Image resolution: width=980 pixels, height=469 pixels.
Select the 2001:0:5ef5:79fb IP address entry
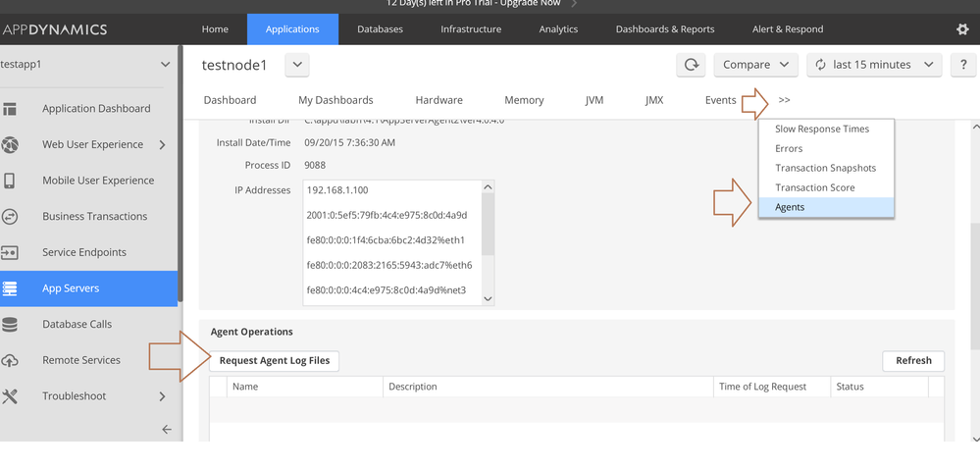tap(387, 215)
